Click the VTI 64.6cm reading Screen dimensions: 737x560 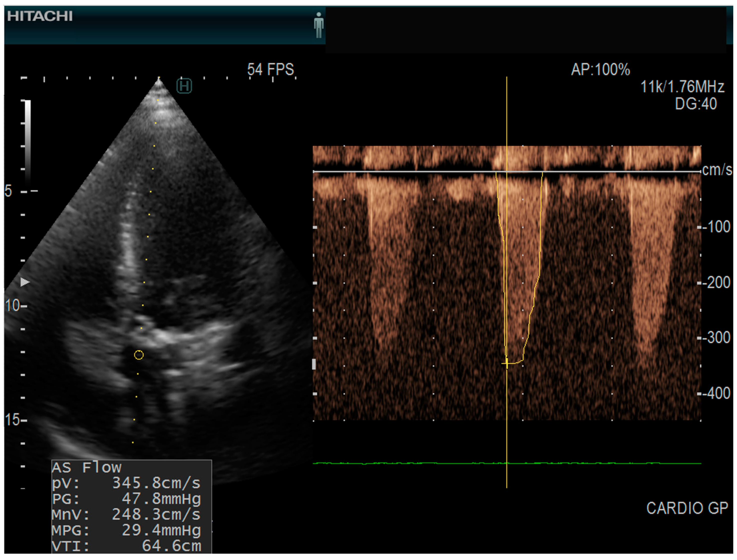tap(126, 546)
